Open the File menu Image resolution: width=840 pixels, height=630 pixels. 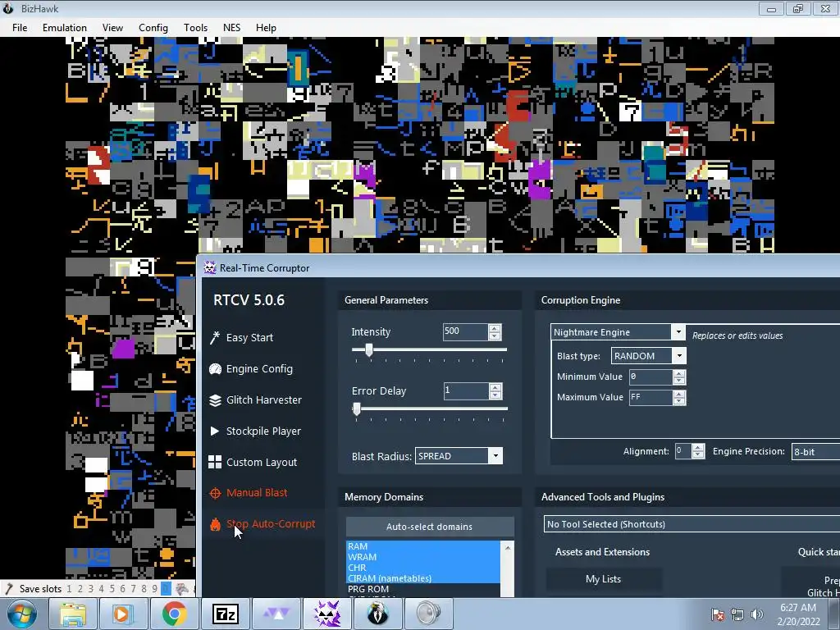20,28
